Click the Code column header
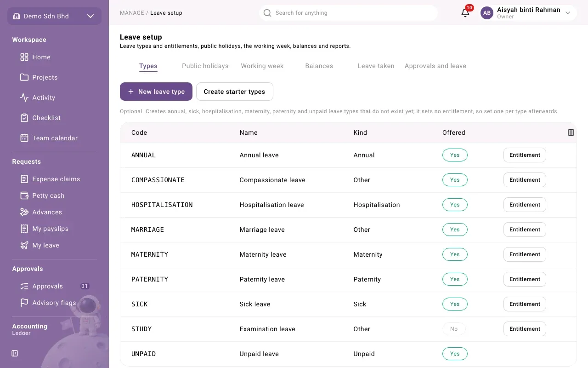This screenshot has height=368, width=588. pyautogui.click(x=139, y=132)
